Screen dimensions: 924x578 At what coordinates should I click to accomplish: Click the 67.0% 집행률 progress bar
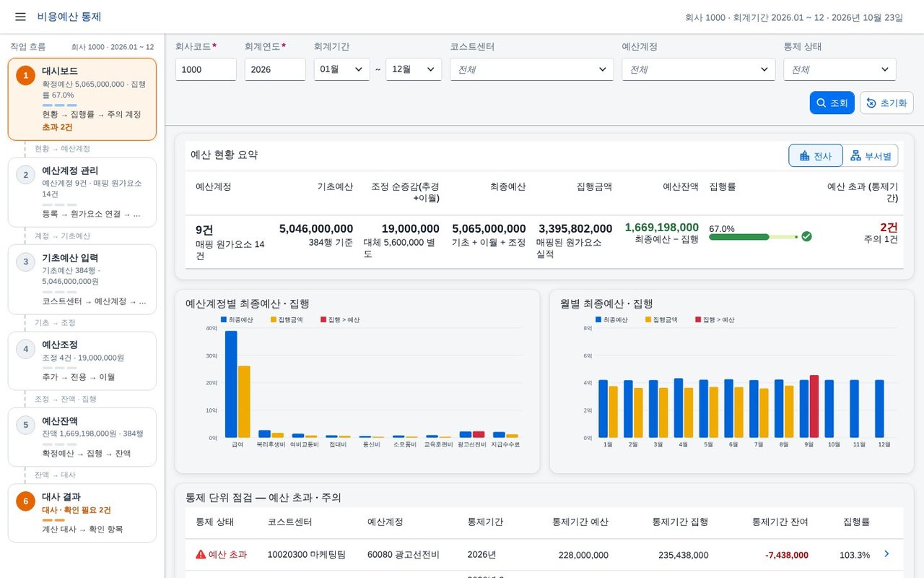(753, 236)
